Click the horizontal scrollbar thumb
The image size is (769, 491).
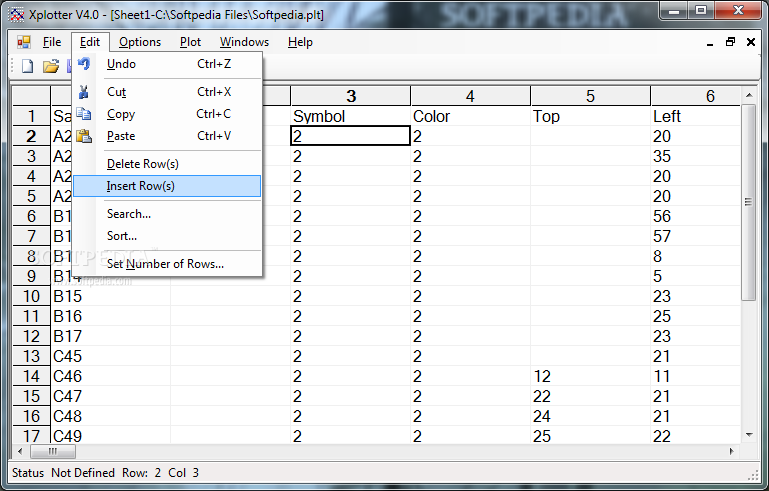click(x=53, y=451)
